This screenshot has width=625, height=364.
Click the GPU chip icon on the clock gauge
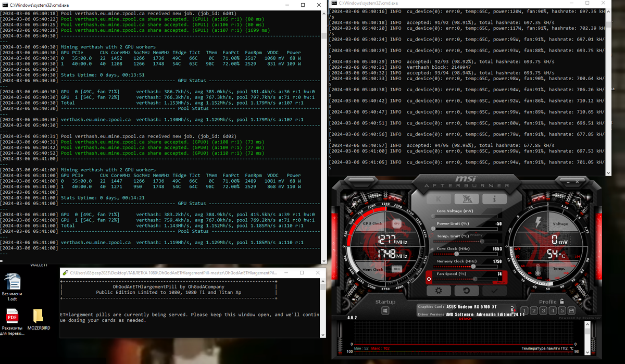pos(396,223)
